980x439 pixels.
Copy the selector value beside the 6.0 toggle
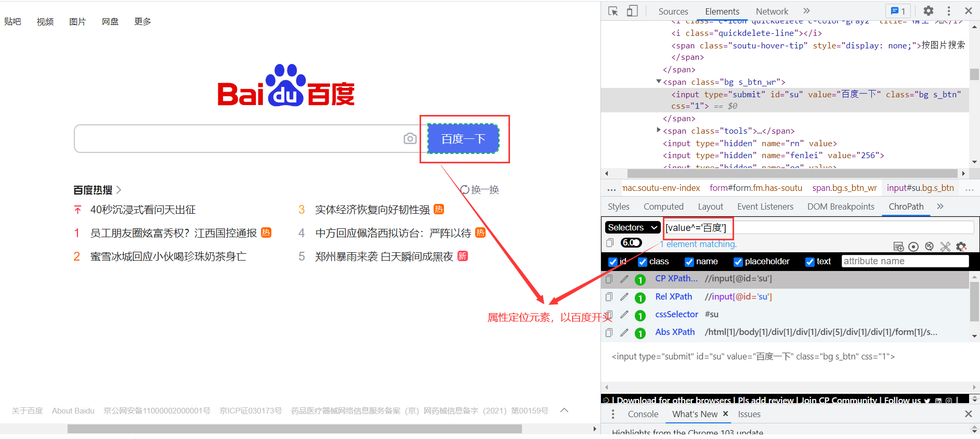[610, 243]
